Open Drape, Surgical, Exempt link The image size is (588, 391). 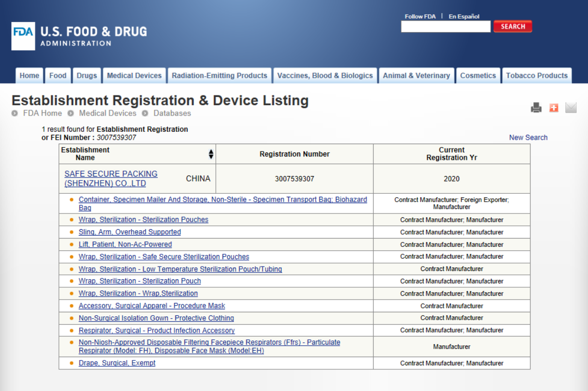coord(117,363)
